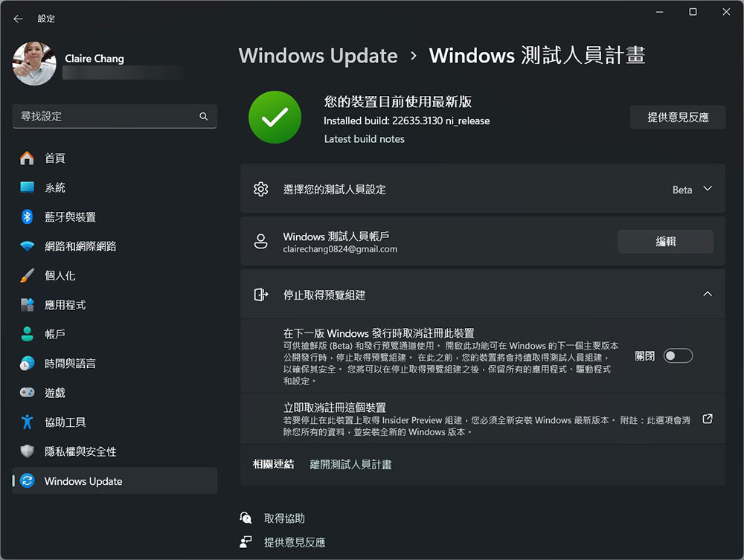The image size is (744, 560).
Task: Click the 系統 monitor icon
Action: click(x=27, y=187)
